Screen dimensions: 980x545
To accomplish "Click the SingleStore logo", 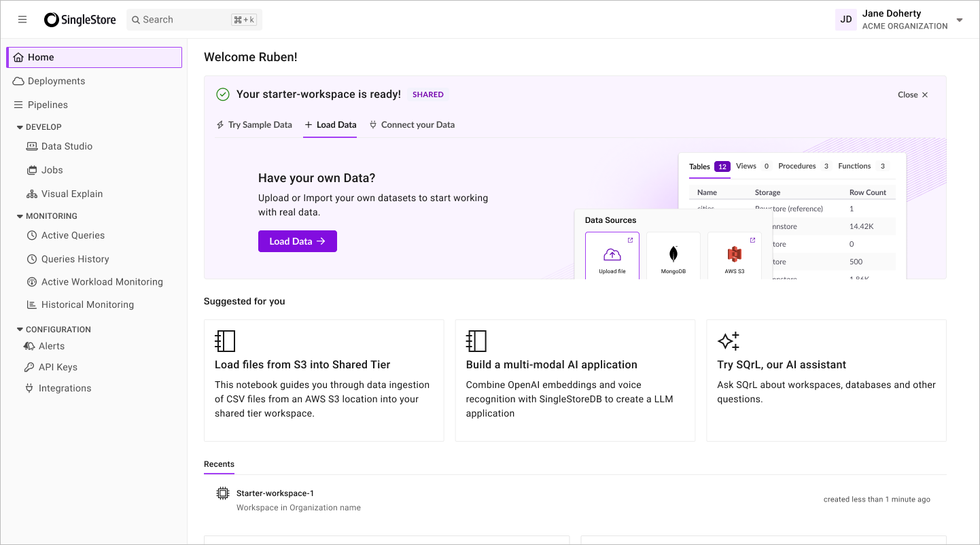I will point(80,20).
